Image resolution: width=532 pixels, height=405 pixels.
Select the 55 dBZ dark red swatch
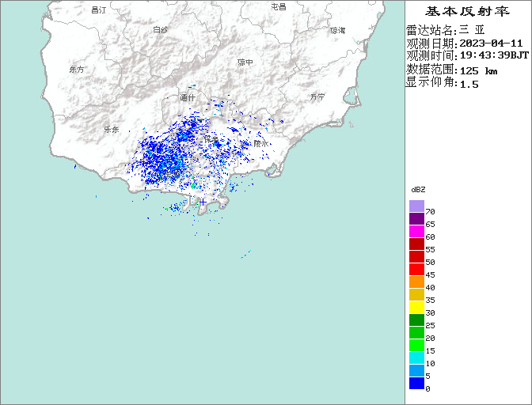coord(416,244)
